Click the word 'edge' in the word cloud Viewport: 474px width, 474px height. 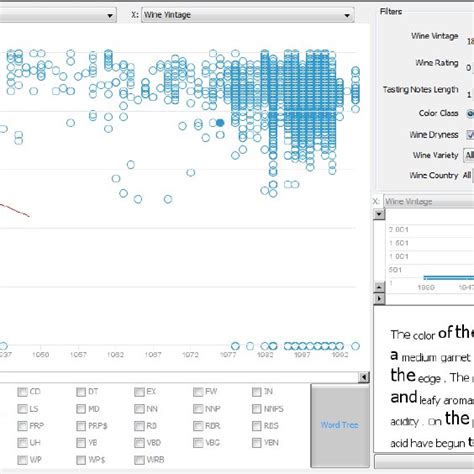click(x=429, y=379)
